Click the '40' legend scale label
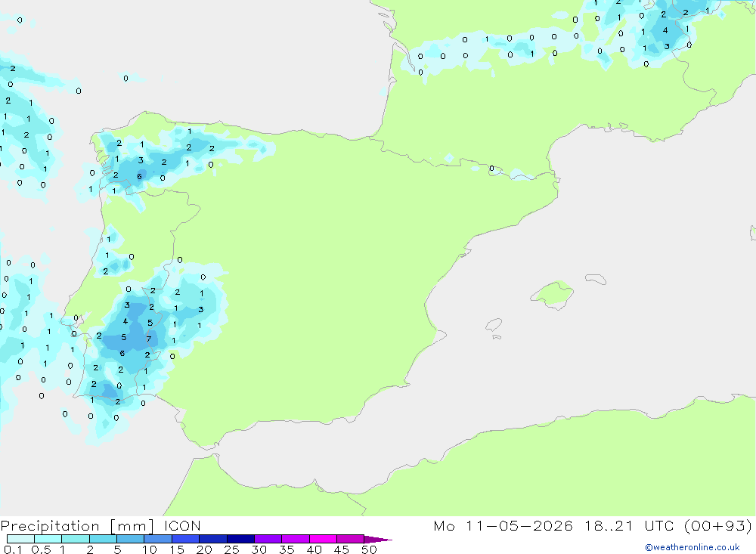756x554 pixels. (314, 549)
